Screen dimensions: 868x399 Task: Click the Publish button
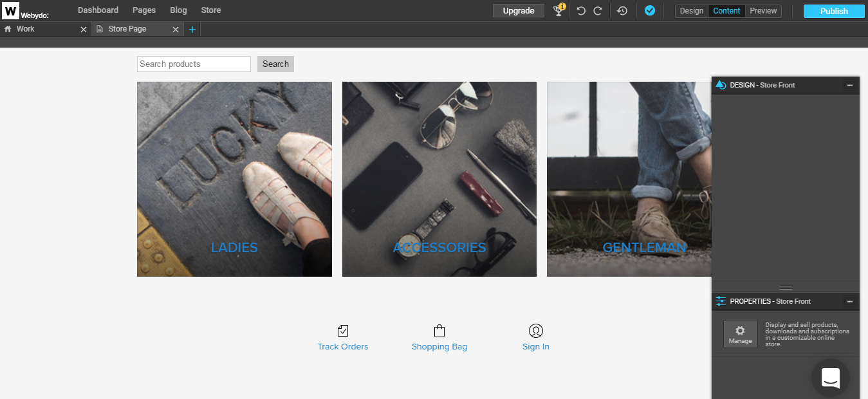(834, 11)
